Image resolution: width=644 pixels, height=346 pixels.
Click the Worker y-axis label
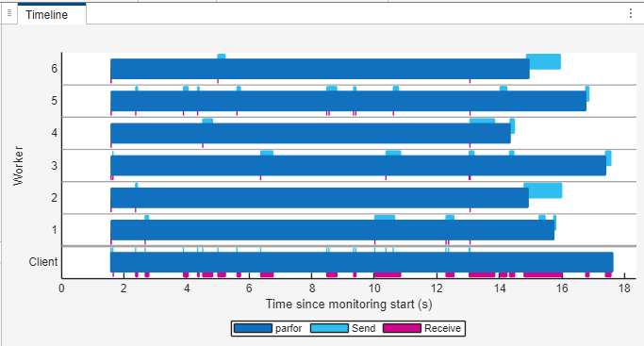point(19,166)
